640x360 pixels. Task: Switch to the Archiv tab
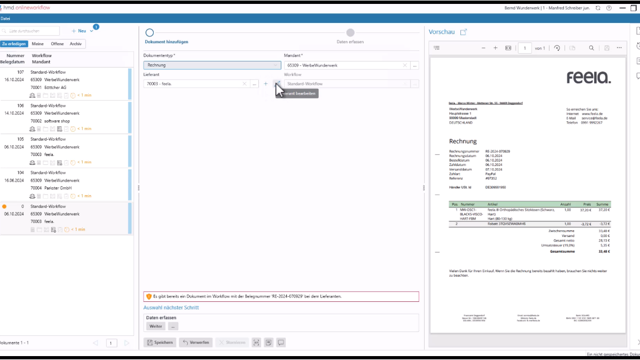(x=76, y=44)
